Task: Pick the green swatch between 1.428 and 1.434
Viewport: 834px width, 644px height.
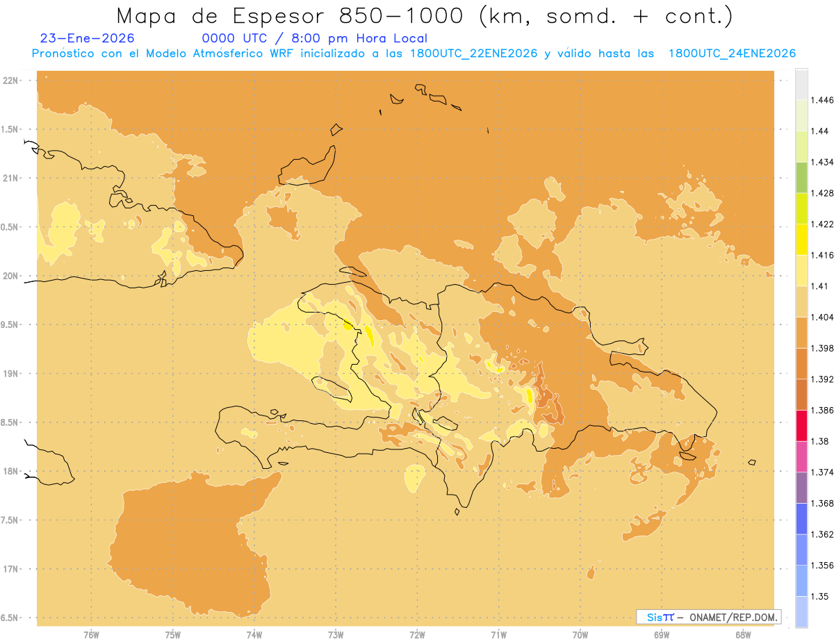Action: [801, 177]
